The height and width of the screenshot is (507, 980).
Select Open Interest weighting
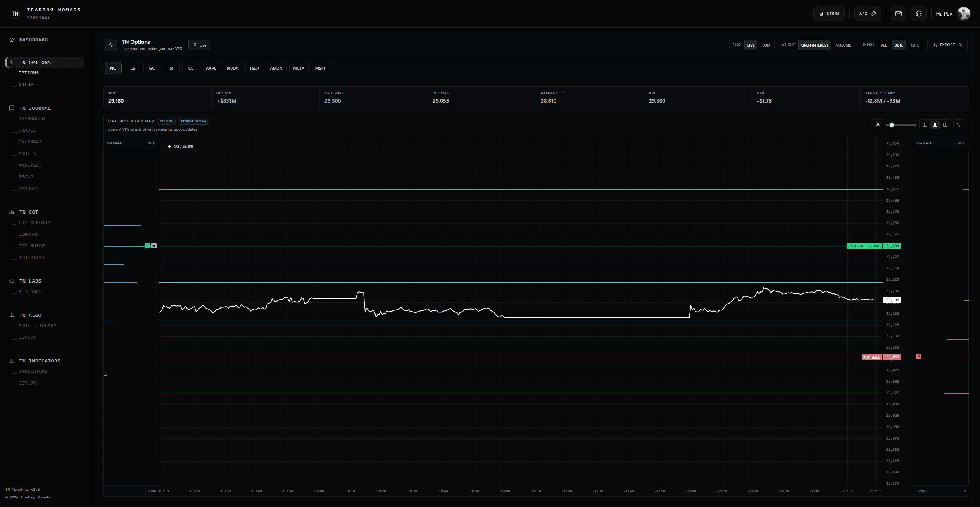[x=814, y=45]
